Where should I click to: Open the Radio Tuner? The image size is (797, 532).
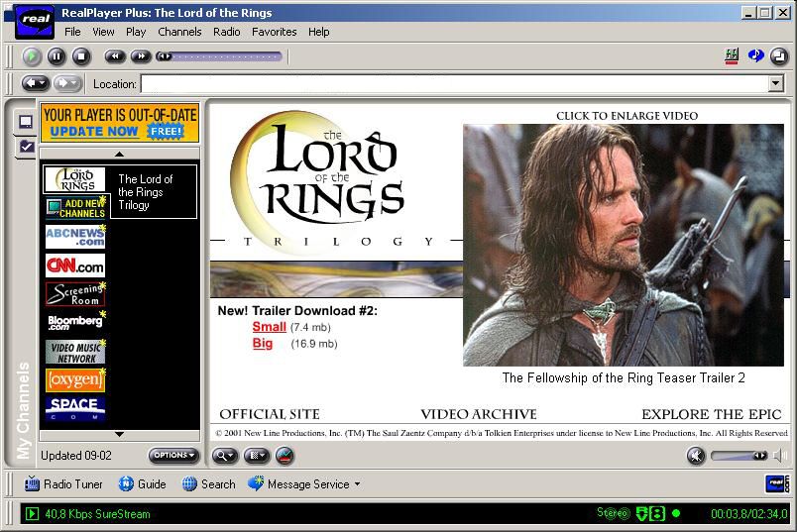click(63, 484)
